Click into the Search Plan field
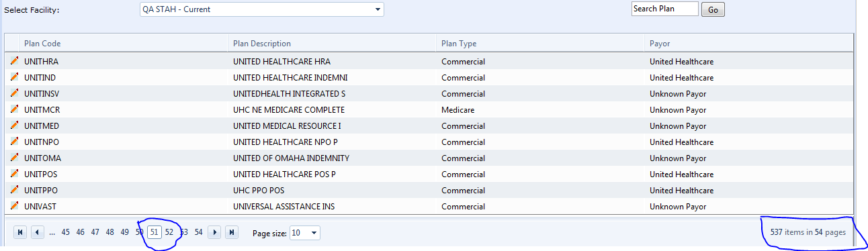This screenshot has width=868, height=251. [664, 9]
